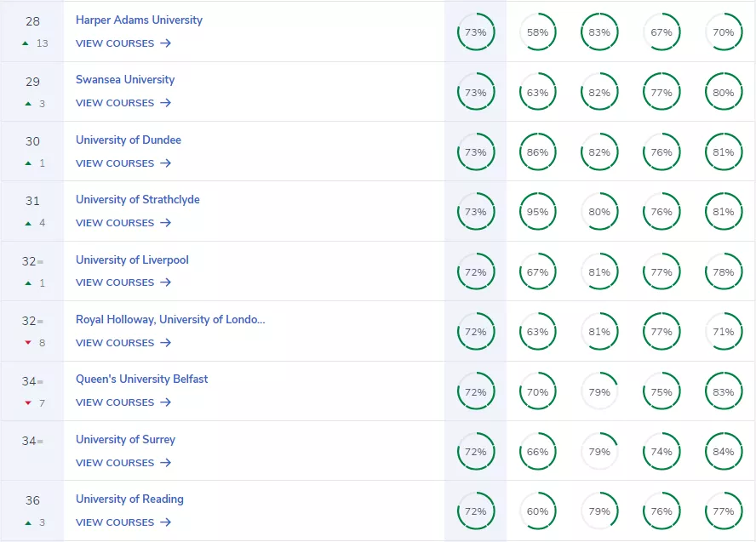Image resolution: width=756 pixels, height=542 pixels.
Task: Open Harper Adams University page
Action: (x=139, y=20)
